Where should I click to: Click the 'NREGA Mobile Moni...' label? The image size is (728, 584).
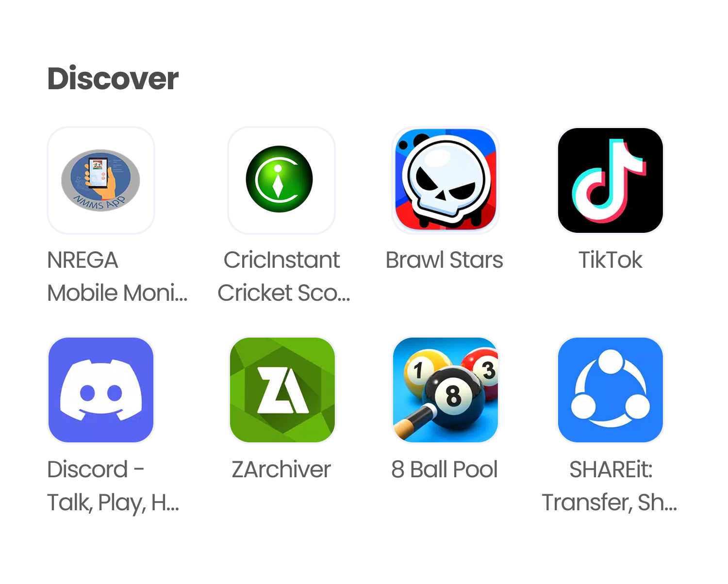point(117,276)
